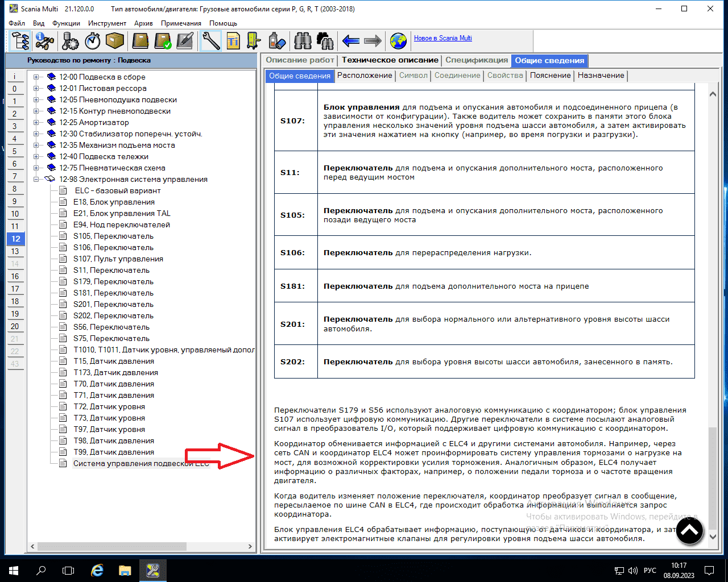Open the Новое в Scania Multi link
This screenshot has width=728, height=582.
coord(442,38)
